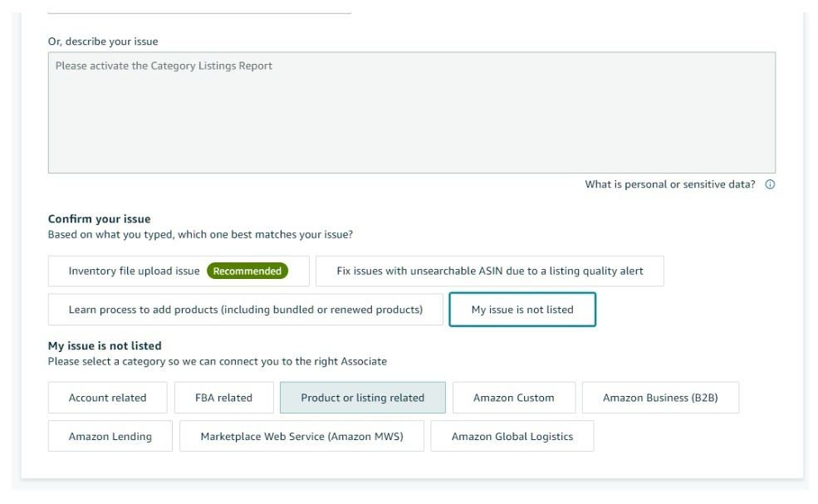Click the green Recommended badge
This screenshot has width=818, height=504.
247,271
